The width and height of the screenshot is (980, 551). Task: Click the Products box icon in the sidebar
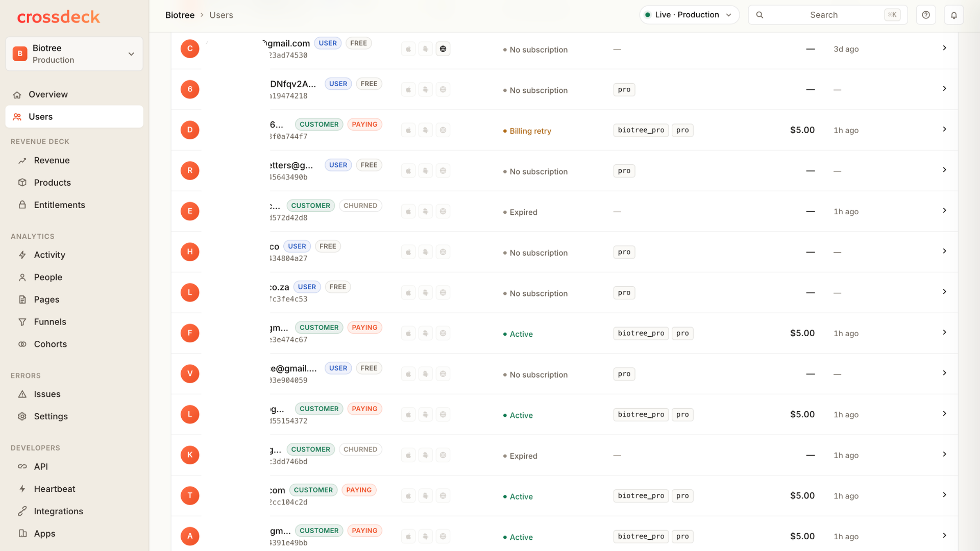click(x=22, y=183)
